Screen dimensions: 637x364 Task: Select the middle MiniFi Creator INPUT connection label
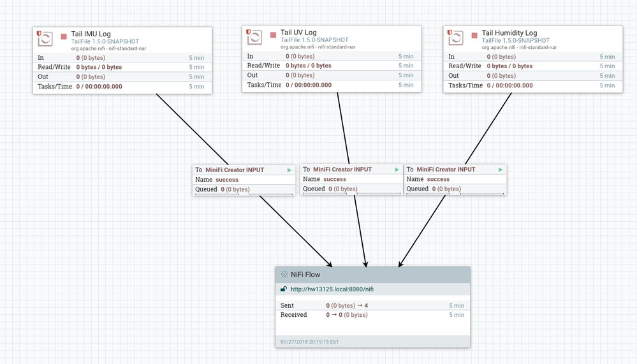pyautogui.click(x=351, y=179)
